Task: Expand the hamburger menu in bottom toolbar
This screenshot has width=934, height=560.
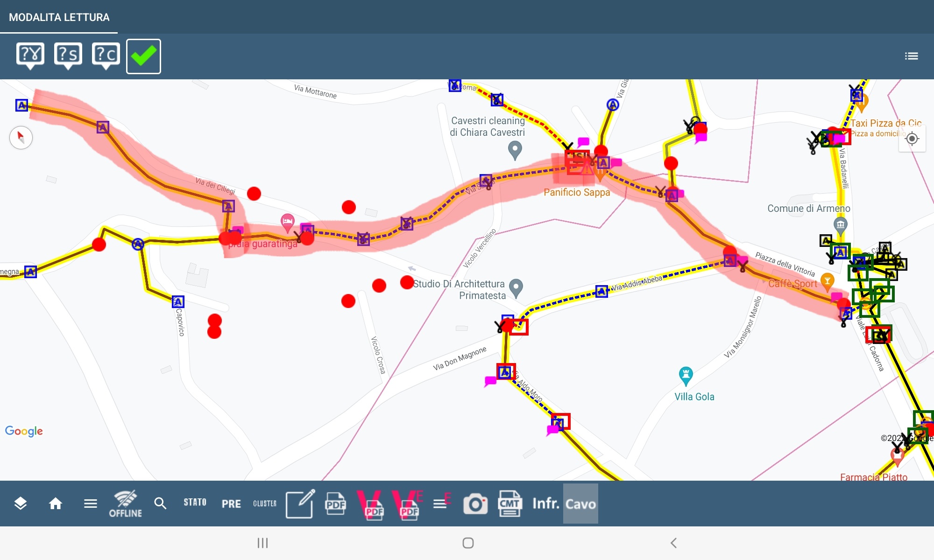Action: [91, 504]
